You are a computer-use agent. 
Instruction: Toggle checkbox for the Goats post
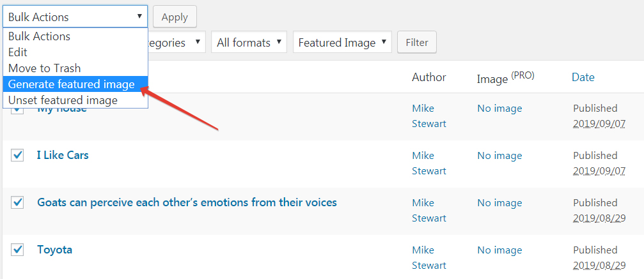[18, 202]
